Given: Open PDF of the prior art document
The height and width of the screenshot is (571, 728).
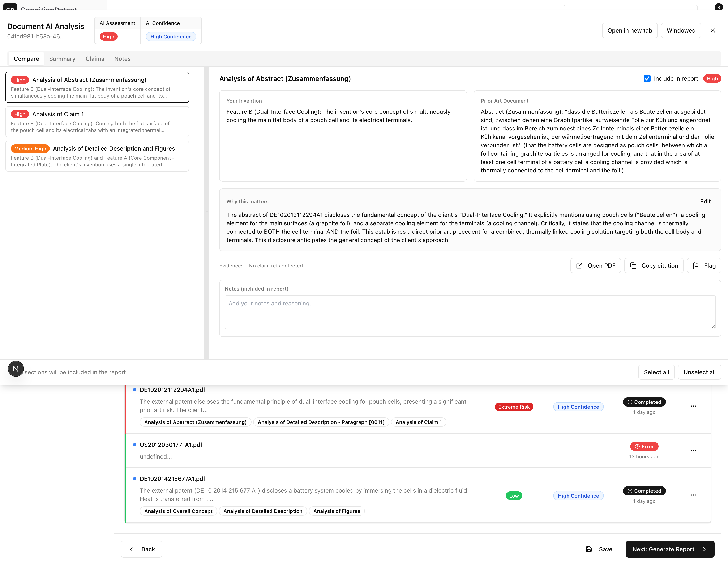Looking at the screenshot, I should pos(596,265).
